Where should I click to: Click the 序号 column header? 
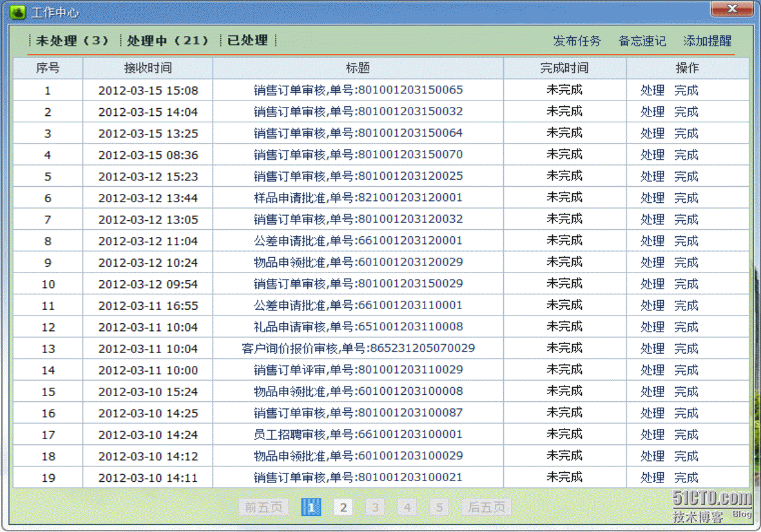[48, 68]
